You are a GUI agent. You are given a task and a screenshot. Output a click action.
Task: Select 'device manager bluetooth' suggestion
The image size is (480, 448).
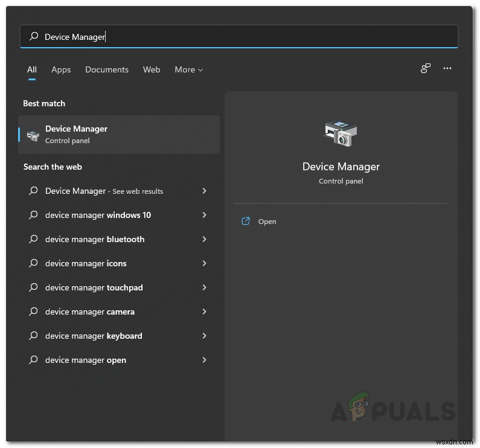tap(119, 239)
